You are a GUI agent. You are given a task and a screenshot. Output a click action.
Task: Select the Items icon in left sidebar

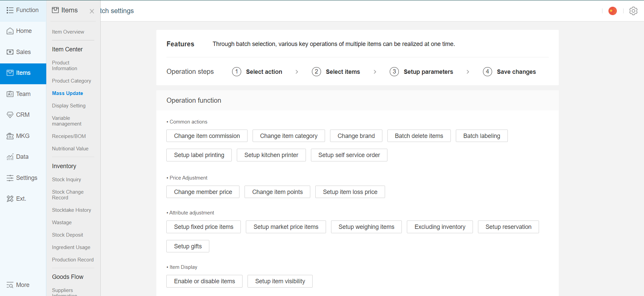(10, 73)
